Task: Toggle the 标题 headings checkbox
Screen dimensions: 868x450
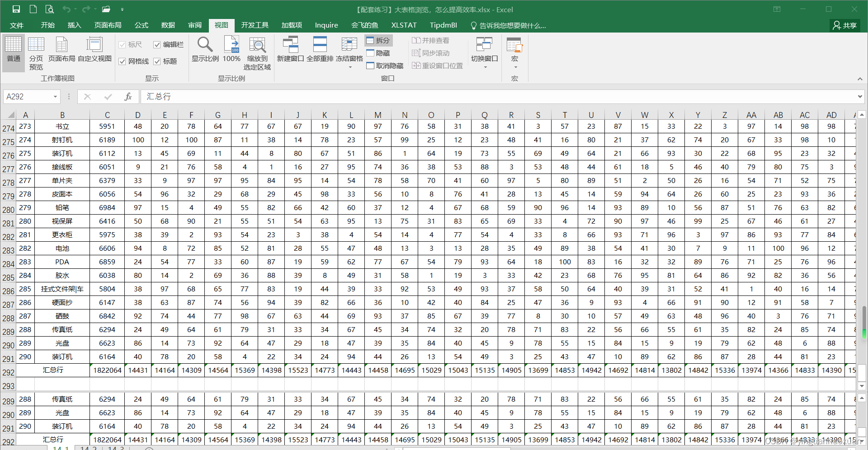Action: click(x=165, y=61)
